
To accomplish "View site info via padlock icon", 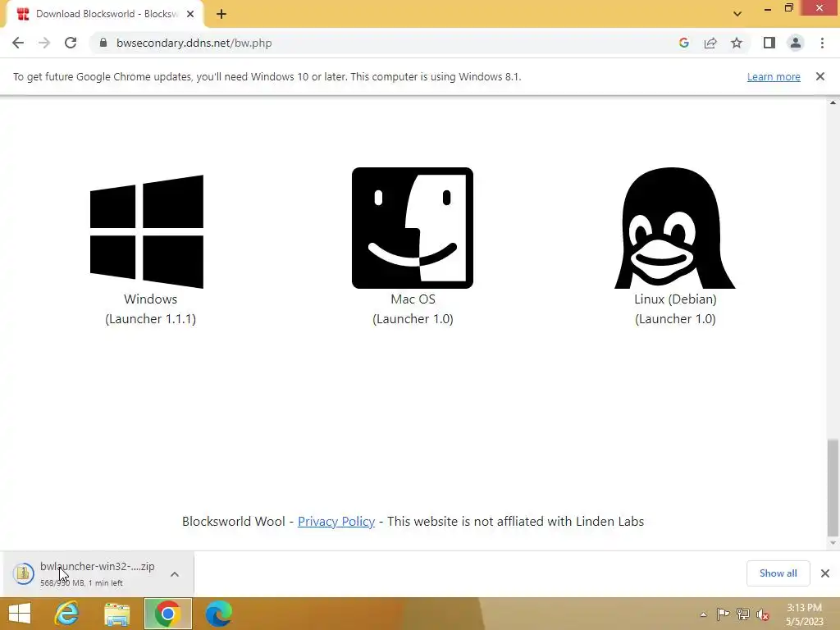I will pos(103,43).
